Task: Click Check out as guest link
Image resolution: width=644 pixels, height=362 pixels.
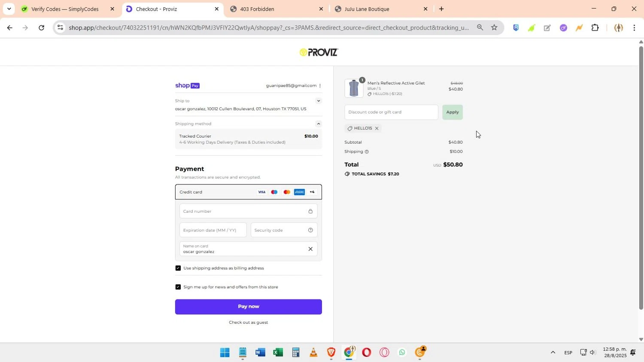Action: click(x=249, y=323)
